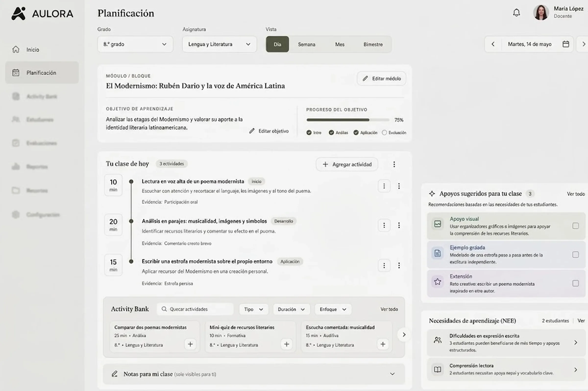588x391 pixels.
Task: Go to next day arrow
Action: (x=584, y=44)
